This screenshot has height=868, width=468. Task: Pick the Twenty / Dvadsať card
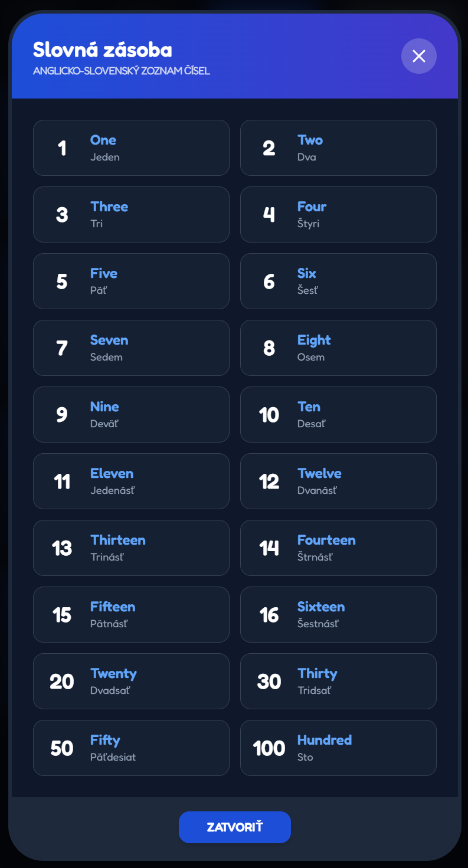tap(131, 682)
